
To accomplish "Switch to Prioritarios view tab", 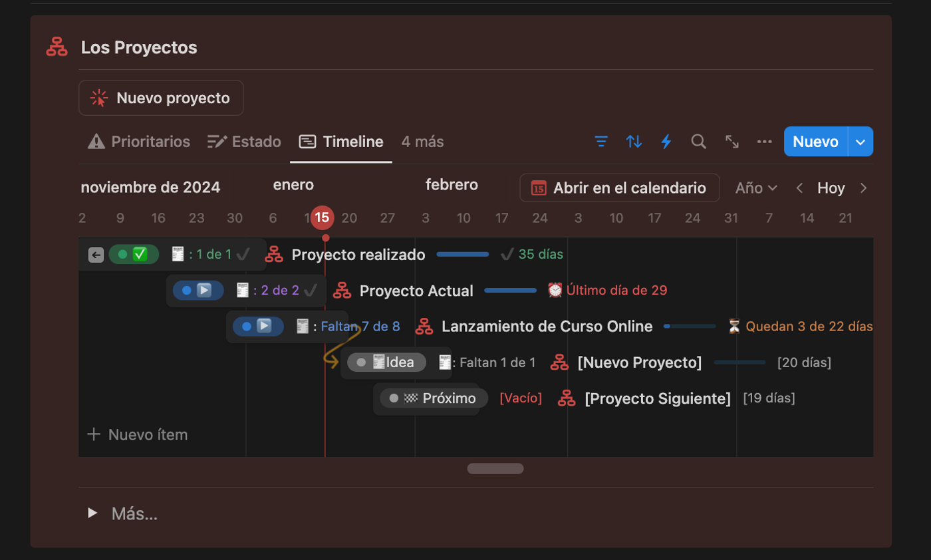I will (x=140, y=142).
